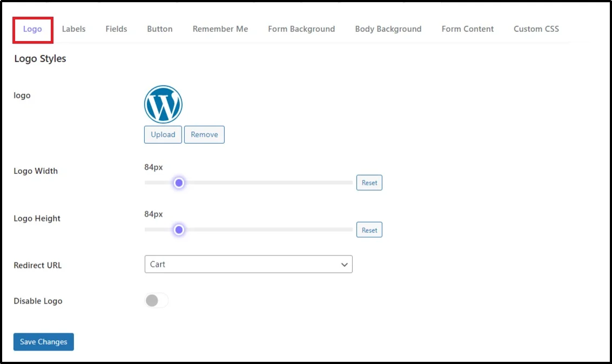Open the Redirect URL dropdown
The image size is (612, 364).
click(248, 264)
